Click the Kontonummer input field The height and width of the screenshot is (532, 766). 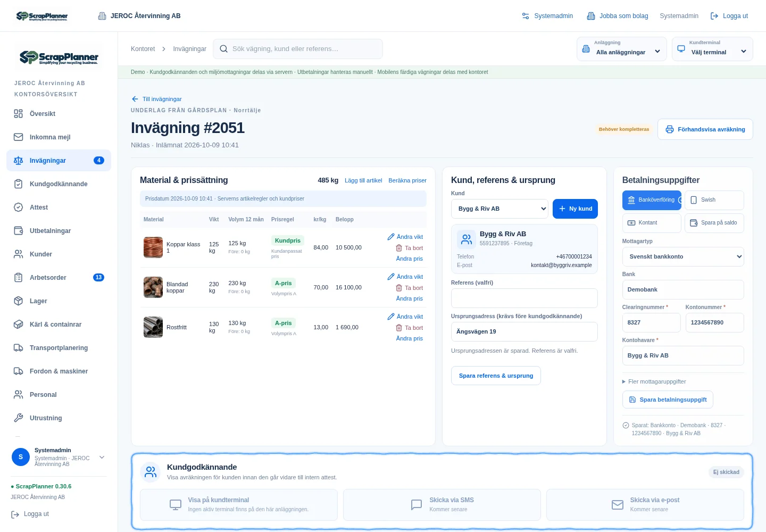pyautogui.click(x=714, y=322)
